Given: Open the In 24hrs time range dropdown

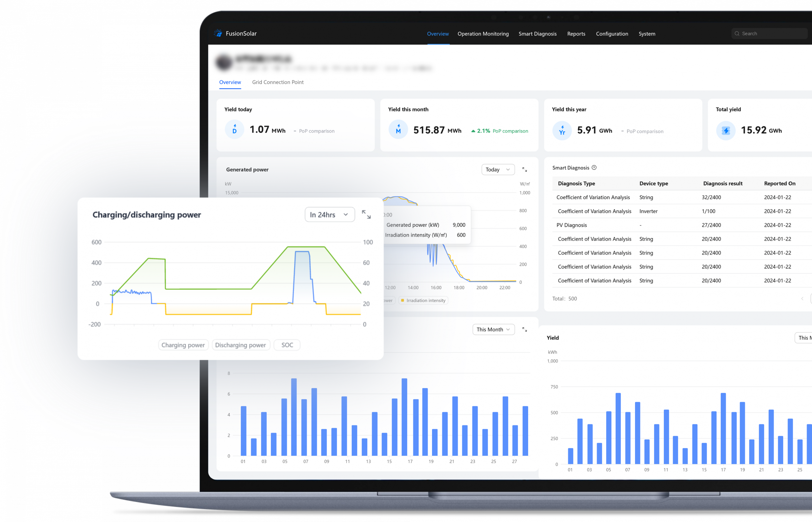Looking at the screenshot, I should tap(330, 215).
